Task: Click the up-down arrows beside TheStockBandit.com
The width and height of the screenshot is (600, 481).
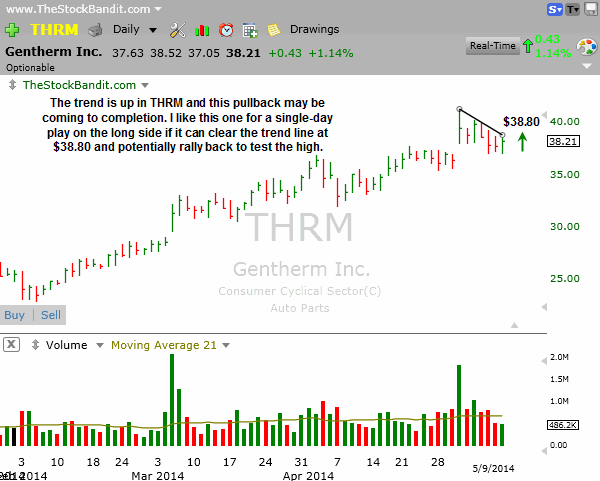Action: coord(12,85)
